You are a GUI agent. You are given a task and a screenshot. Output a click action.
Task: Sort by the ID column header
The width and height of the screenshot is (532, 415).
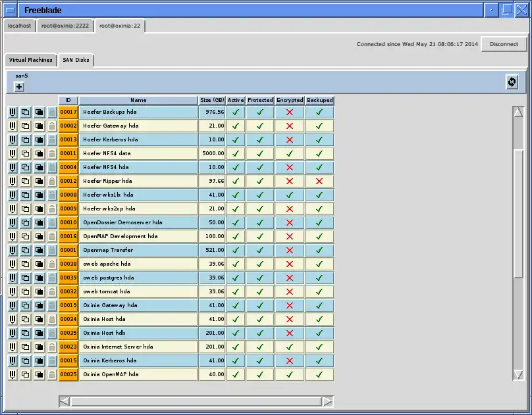(x=68, y=100)
